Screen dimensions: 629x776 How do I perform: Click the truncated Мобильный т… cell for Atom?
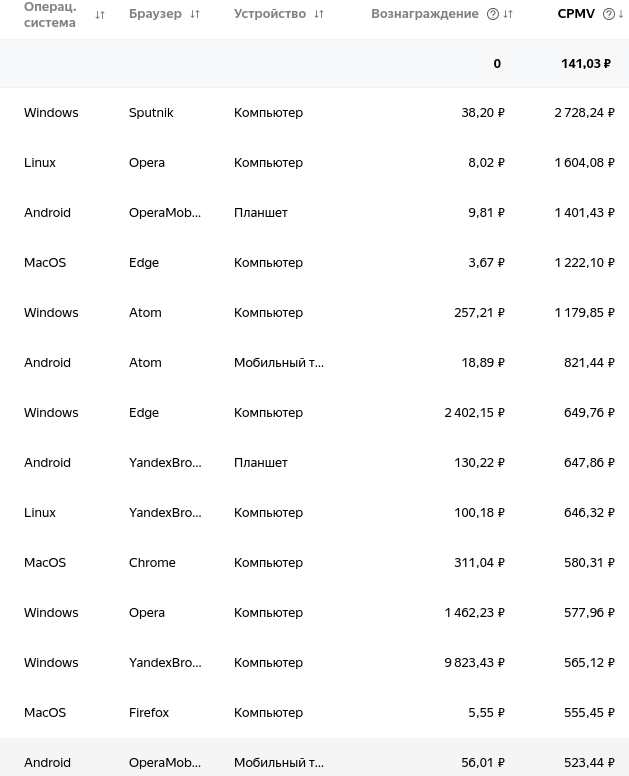279,363
